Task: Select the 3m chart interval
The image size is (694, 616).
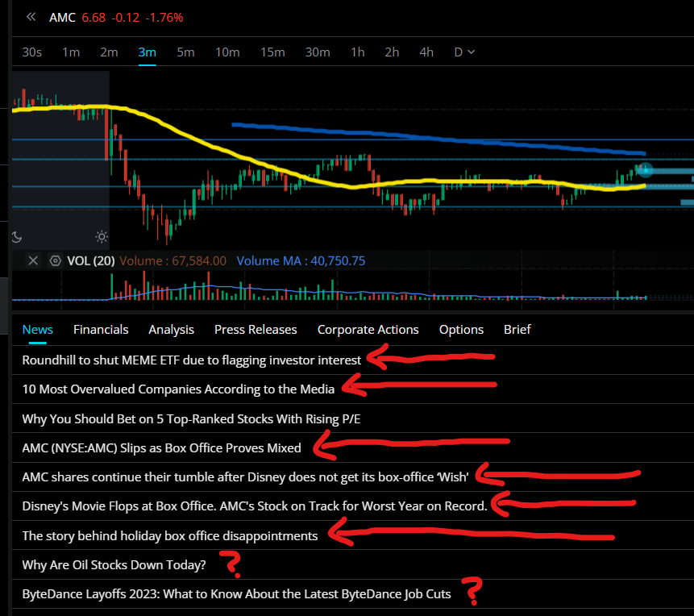Action: (147, 52)
